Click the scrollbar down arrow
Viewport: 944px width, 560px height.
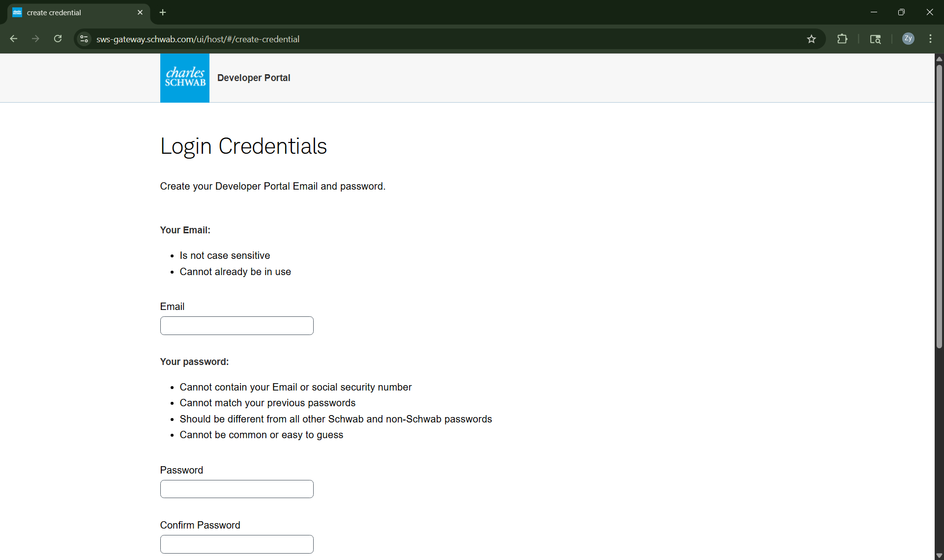939,555
